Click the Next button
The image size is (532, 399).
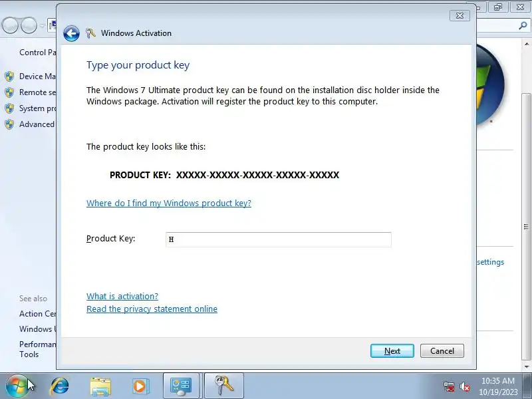click(x=392, y=351)
